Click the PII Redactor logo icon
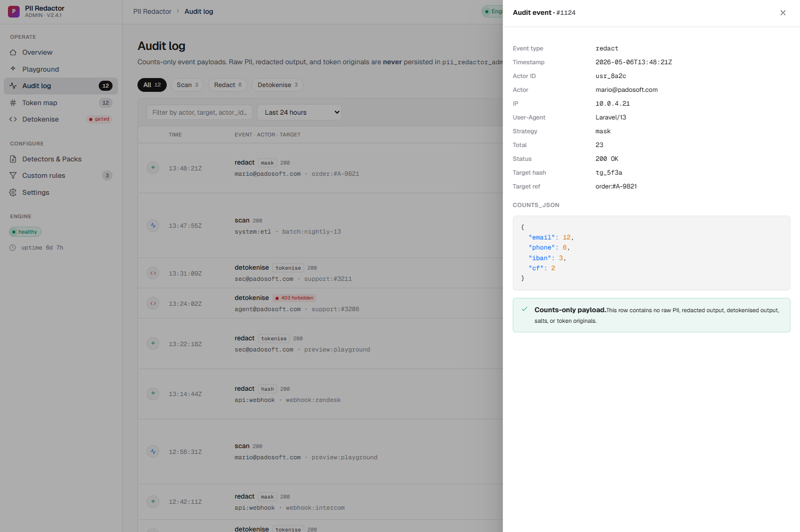The image size is (800, 532). [x=14, y=11]
